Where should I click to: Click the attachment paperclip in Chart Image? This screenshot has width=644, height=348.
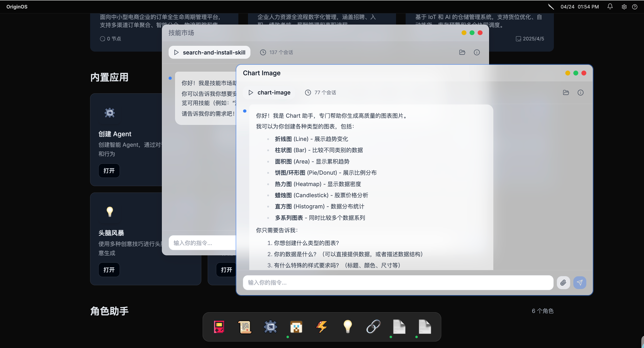coord(563,283)
